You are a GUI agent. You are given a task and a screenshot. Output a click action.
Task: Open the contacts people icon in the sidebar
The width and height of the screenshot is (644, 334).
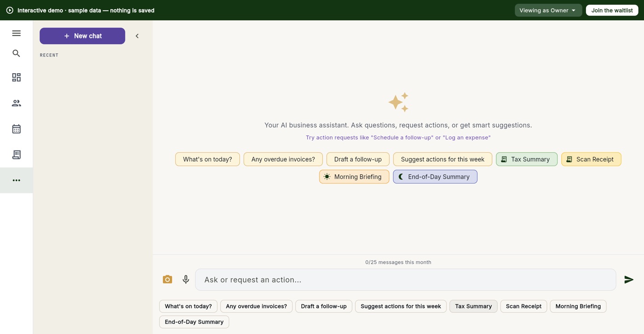16,103
